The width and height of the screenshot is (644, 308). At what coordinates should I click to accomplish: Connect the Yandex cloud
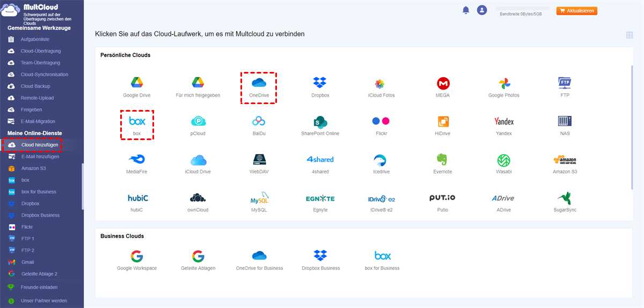504,126
